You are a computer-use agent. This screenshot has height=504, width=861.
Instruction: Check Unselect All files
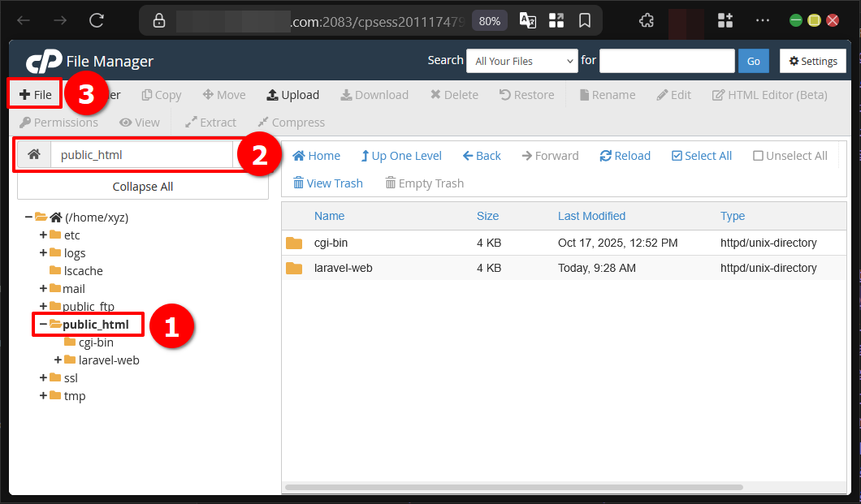click(x=789, y=155)
